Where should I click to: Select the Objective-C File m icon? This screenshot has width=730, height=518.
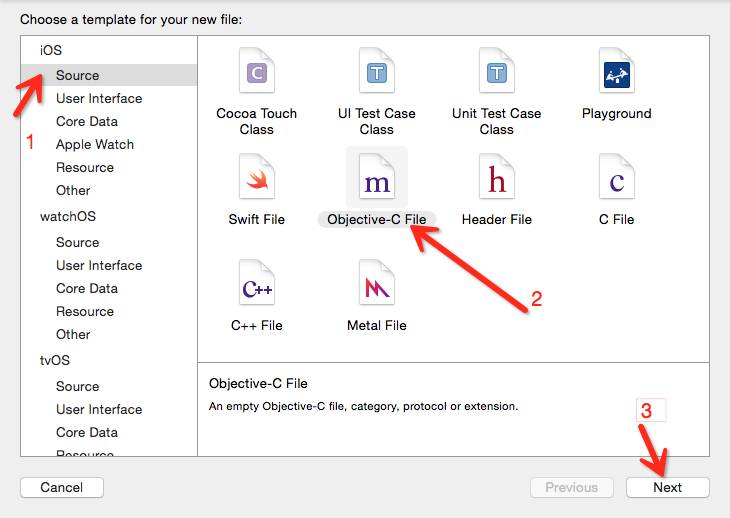[377, 177]
